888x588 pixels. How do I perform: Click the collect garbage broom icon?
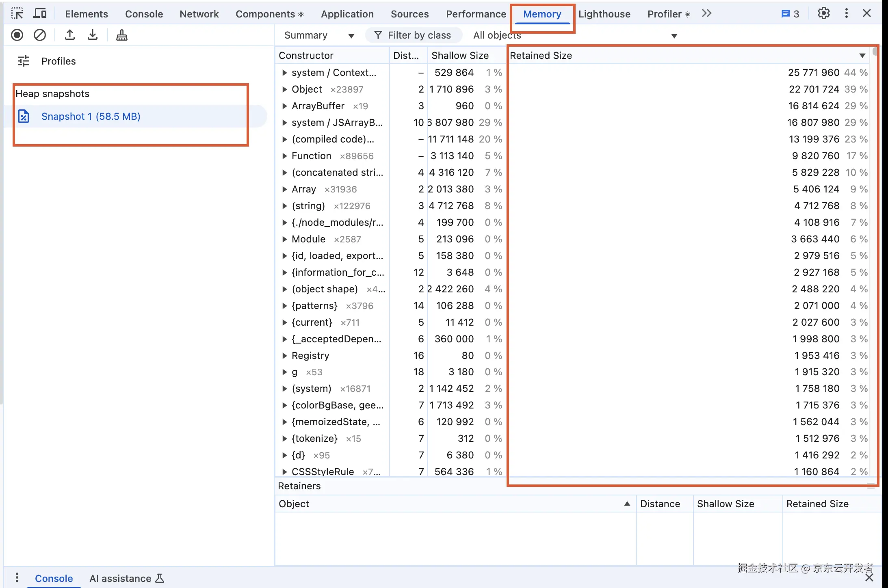click(121, 35)
